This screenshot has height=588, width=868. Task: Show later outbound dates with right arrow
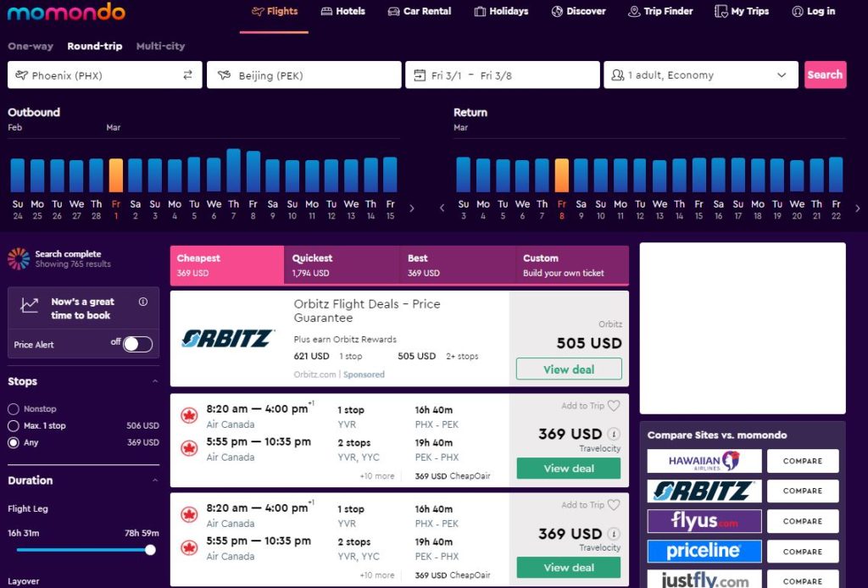(x=412, y=208)
